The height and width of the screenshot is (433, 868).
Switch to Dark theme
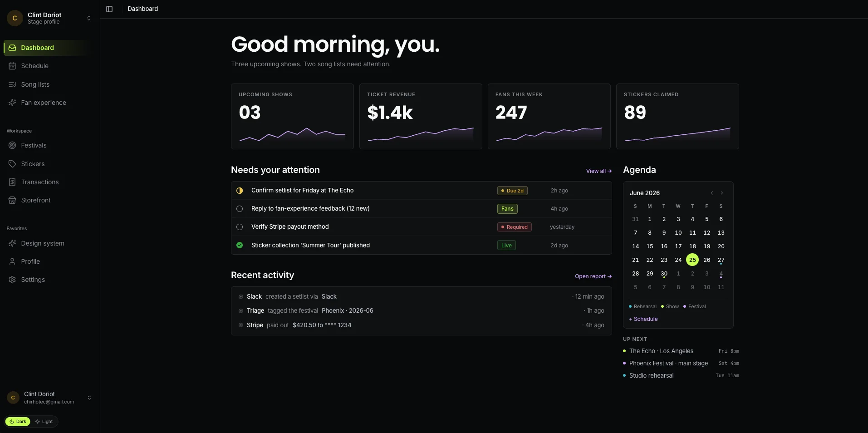click(x=18, y=422)
